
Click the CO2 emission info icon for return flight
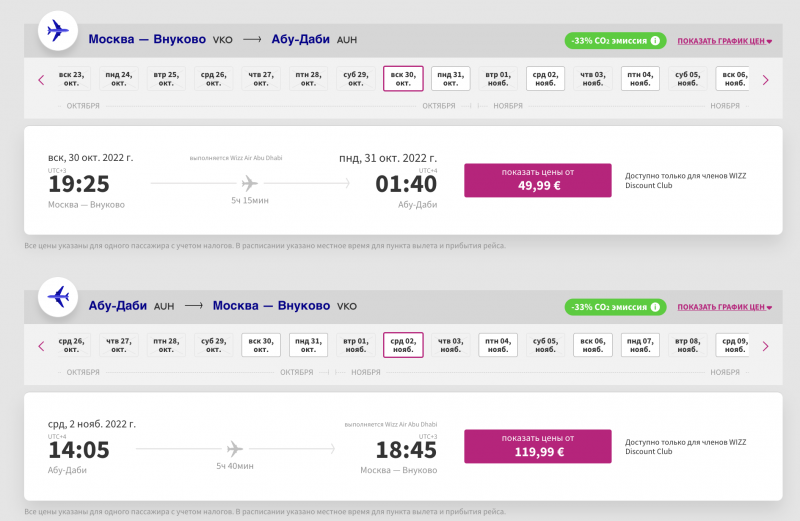656,307
